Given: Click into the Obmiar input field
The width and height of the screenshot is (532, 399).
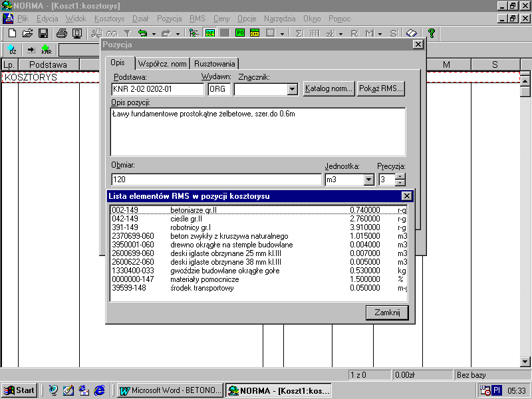Looking at the screenshot, I should (216, 180).
